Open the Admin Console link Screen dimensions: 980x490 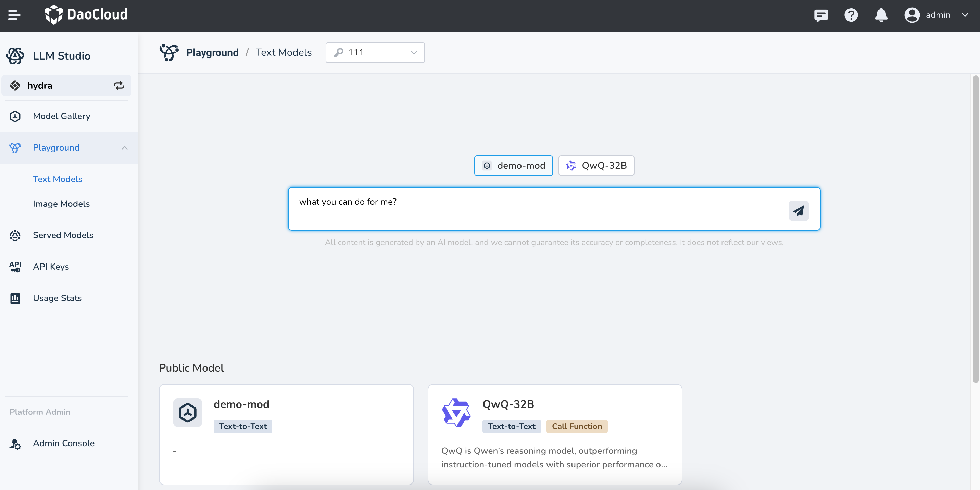click(64, 443)
